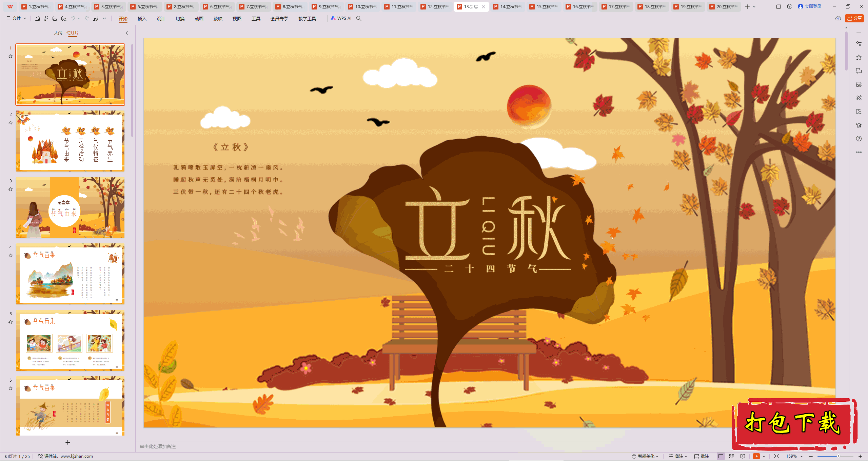Switch to document tab 14.立秋节气

tap(507, 6)
